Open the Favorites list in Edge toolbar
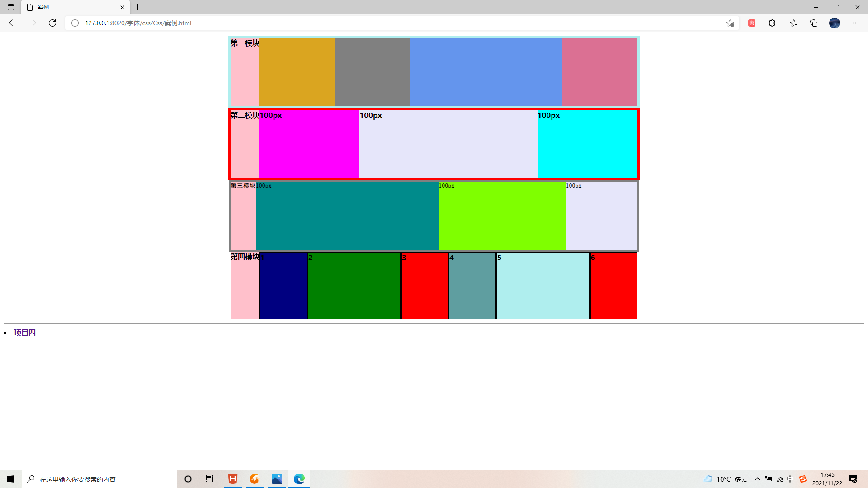Image resolution: width=868 pixels, height=488 pixels. click(794, 23)
